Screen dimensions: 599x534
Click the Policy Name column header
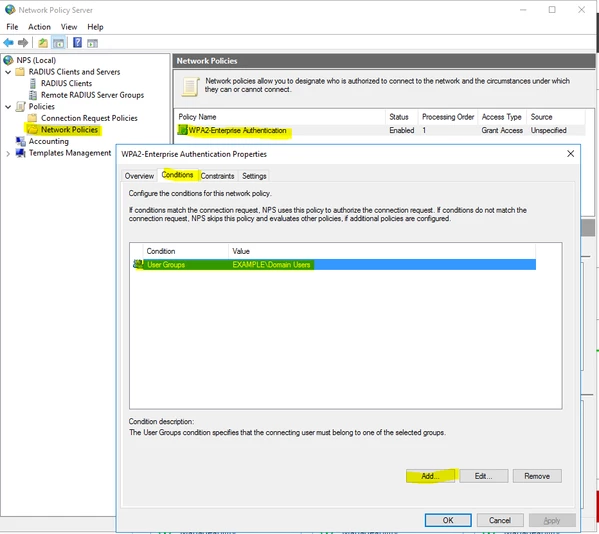(281, 117)
